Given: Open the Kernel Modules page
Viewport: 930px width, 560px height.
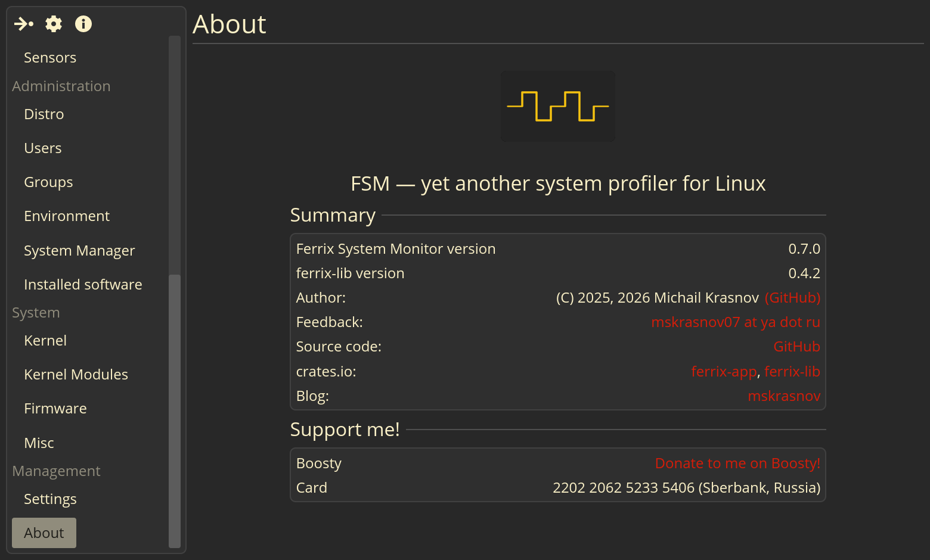Looking at the screenshot, I should (76, 375).
